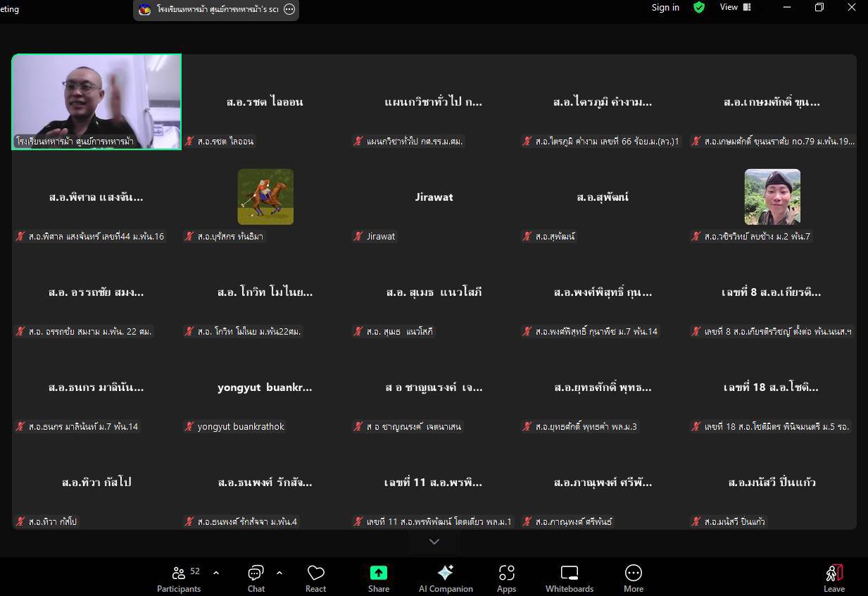The height and width of the screenshot is (596, 868).
Task: Open the Participants panel
Action: click(x=179, y=579)
